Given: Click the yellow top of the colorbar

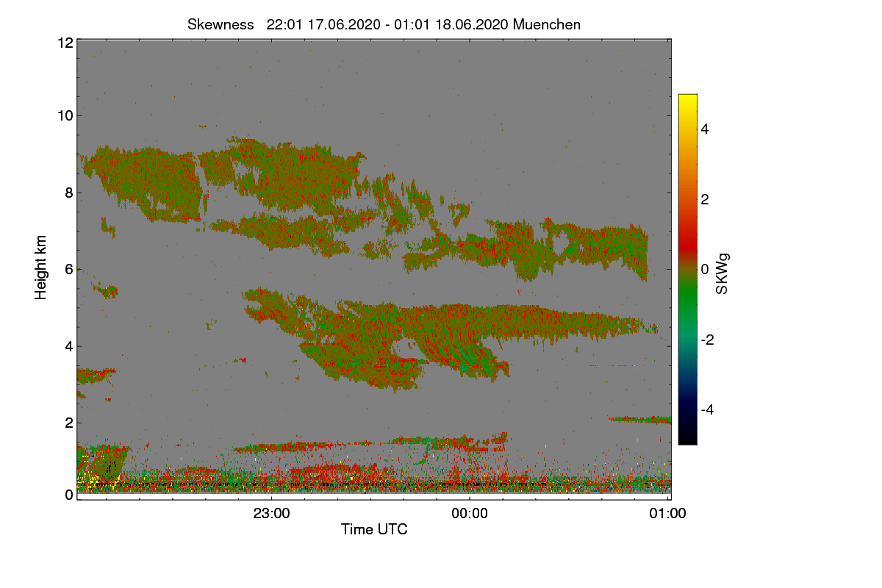Looking at the screenshot, I should 687,100.
